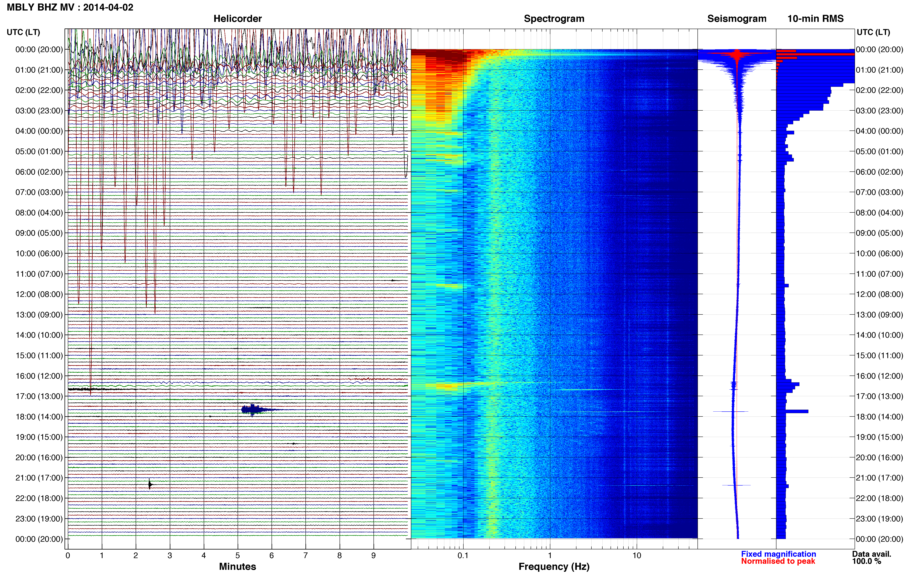924x578 pixels.
Task: Click minute tick label '9' on helicorder axis
Action: (373, 555)
